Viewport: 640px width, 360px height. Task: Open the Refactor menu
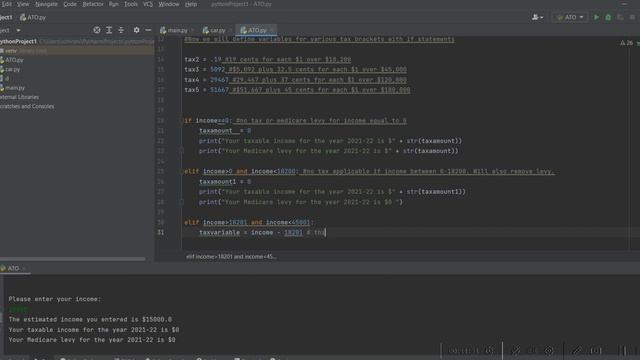point(93,4)
